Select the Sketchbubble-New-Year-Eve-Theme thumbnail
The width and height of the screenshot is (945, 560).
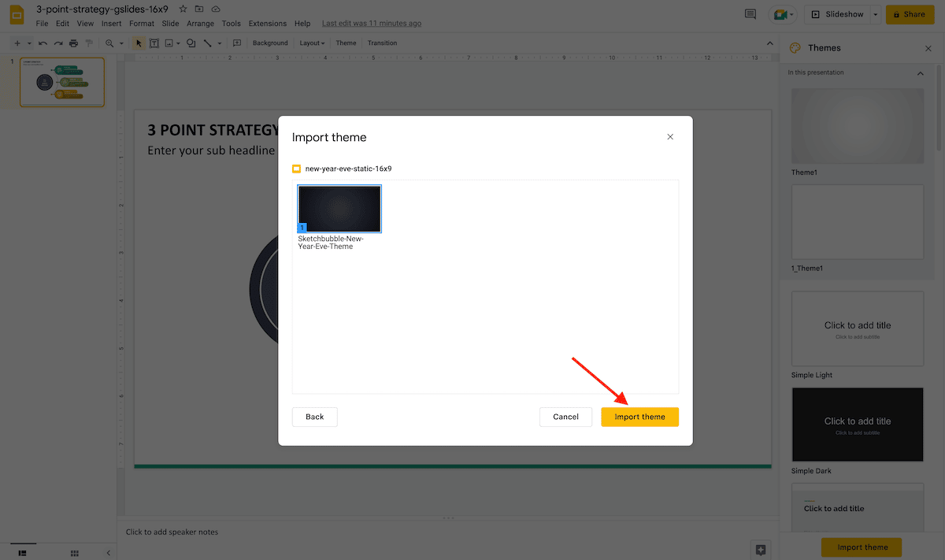pos(339,208)
